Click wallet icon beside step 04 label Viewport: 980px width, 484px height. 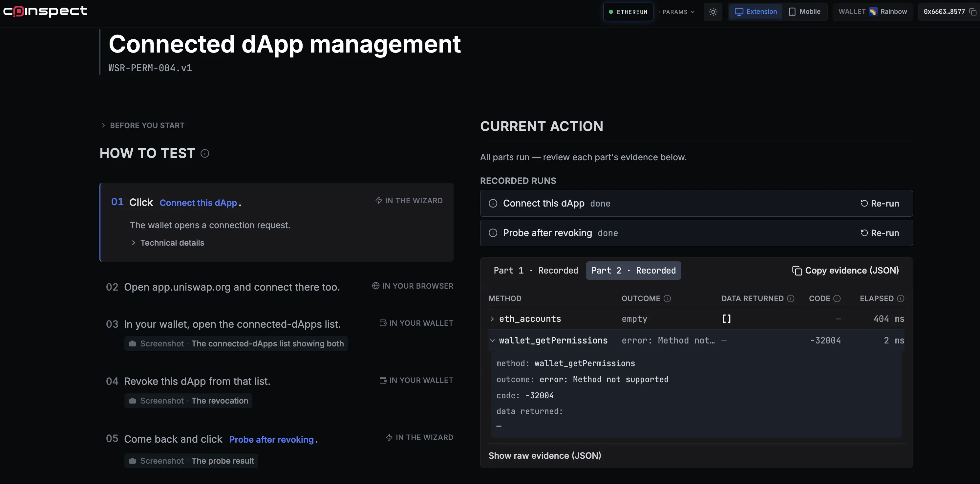(383, 380)
